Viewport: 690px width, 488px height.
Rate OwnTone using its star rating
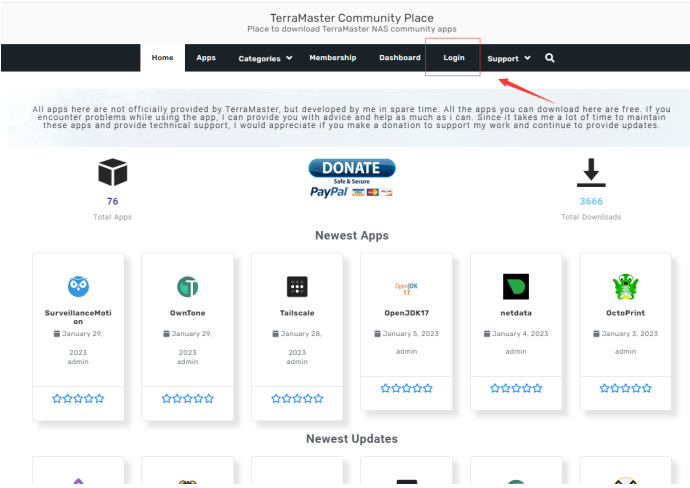187,399
